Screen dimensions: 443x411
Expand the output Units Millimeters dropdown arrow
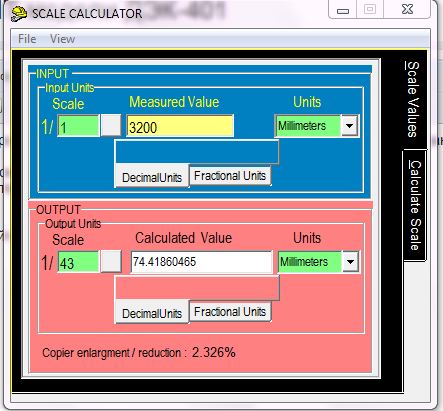pos(350,262)
